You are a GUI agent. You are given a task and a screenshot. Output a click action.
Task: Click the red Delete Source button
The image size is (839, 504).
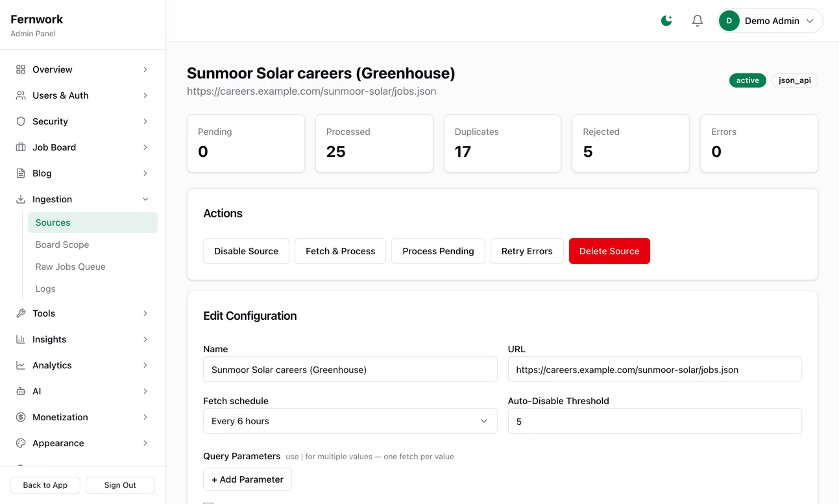coord(609,251)
